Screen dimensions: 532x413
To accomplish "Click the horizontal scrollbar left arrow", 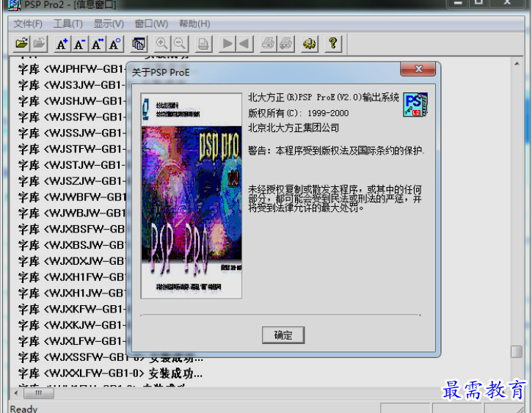I will click(x=16, y=393).
